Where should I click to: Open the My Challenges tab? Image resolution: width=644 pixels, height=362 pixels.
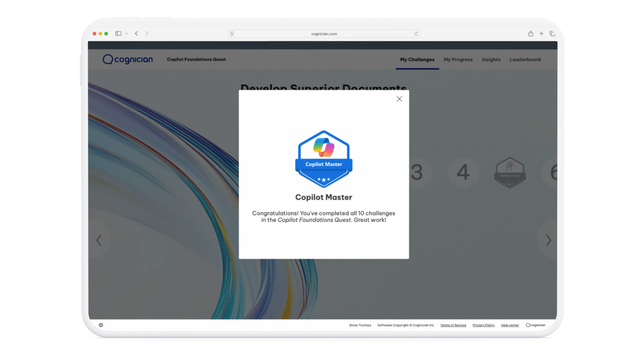click(417, 59)
